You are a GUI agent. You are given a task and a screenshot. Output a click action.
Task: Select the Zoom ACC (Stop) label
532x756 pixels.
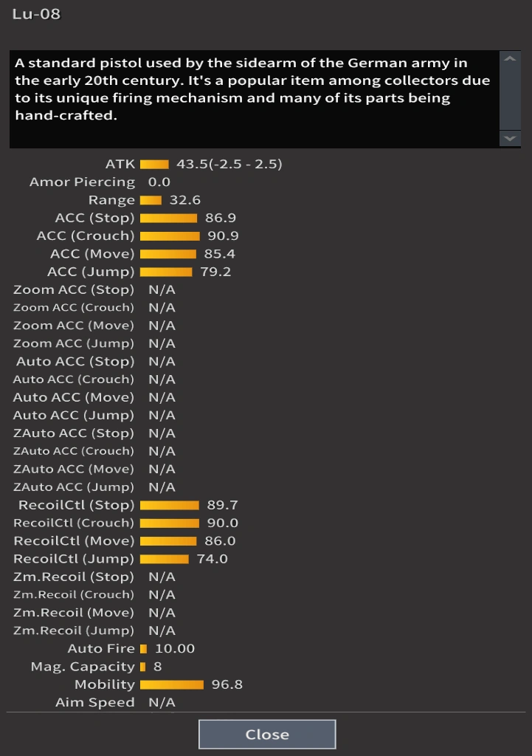tap(74, 289)
